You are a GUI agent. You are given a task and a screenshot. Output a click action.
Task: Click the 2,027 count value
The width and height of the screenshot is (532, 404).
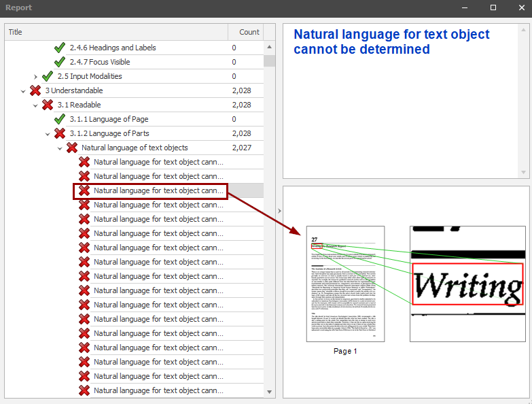[x=242, y=148]
